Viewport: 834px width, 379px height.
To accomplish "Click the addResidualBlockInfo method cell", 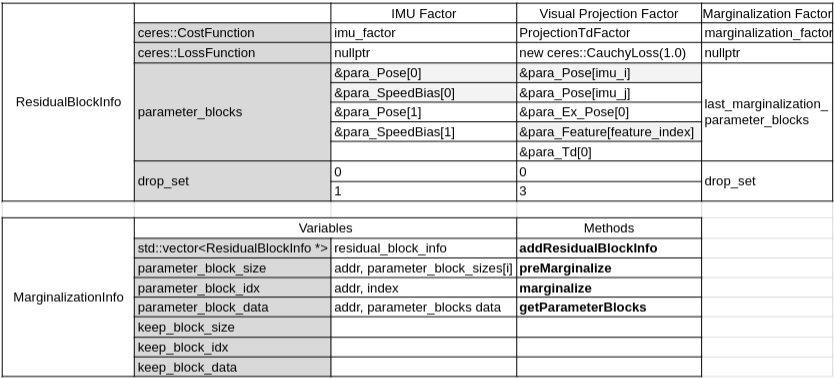I will pyautogui.click(x=608, y=248).
